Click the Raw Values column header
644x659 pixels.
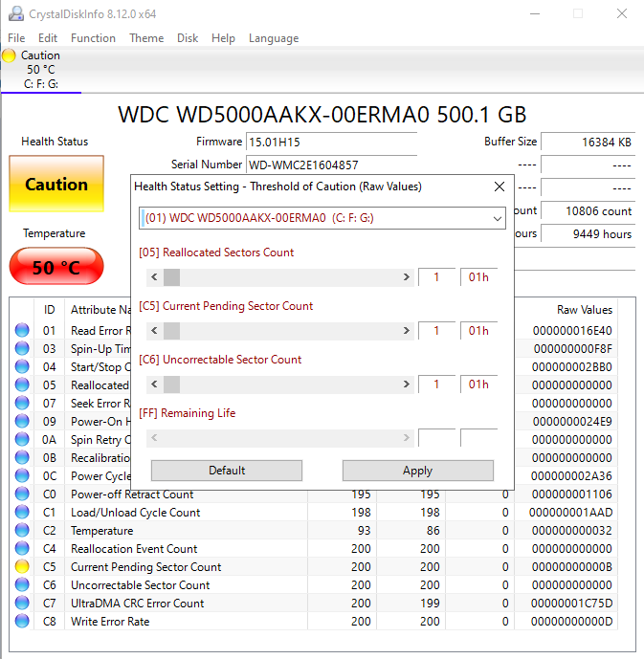[585, 310]
